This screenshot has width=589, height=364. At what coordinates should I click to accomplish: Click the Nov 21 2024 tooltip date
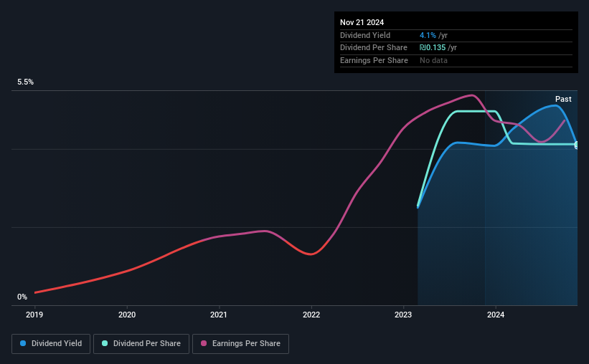(x=362, y=22)
